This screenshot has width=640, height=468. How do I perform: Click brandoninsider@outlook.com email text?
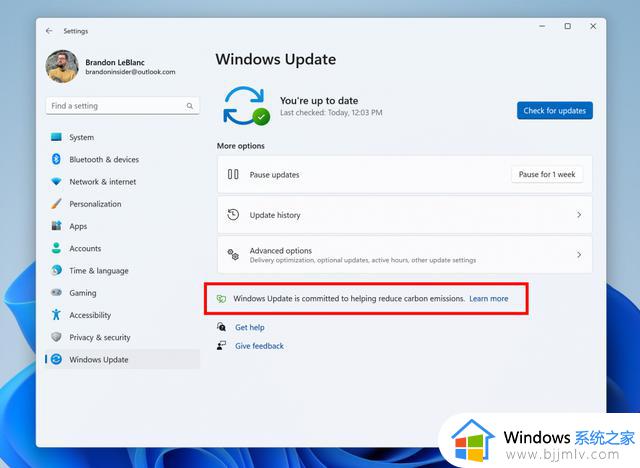pos(130,72)
